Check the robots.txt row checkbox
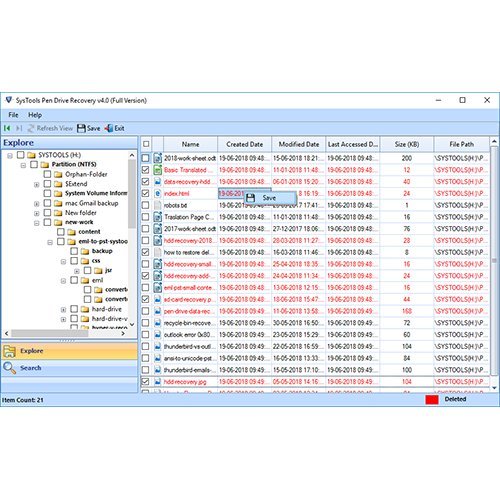Image resolution: width=500 pixels, height=500 pixels. (x=146, y=205)
